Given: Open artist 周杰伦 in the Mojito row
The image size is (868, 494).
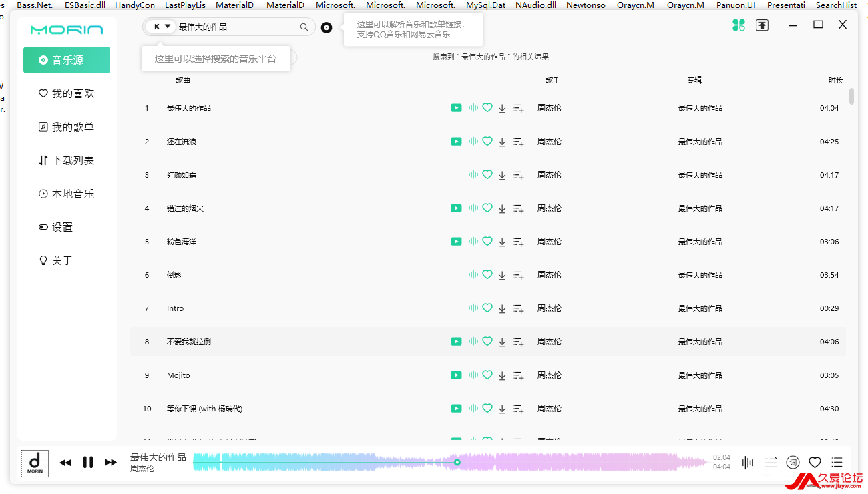Looking at the screenshot, I should 550,375.
